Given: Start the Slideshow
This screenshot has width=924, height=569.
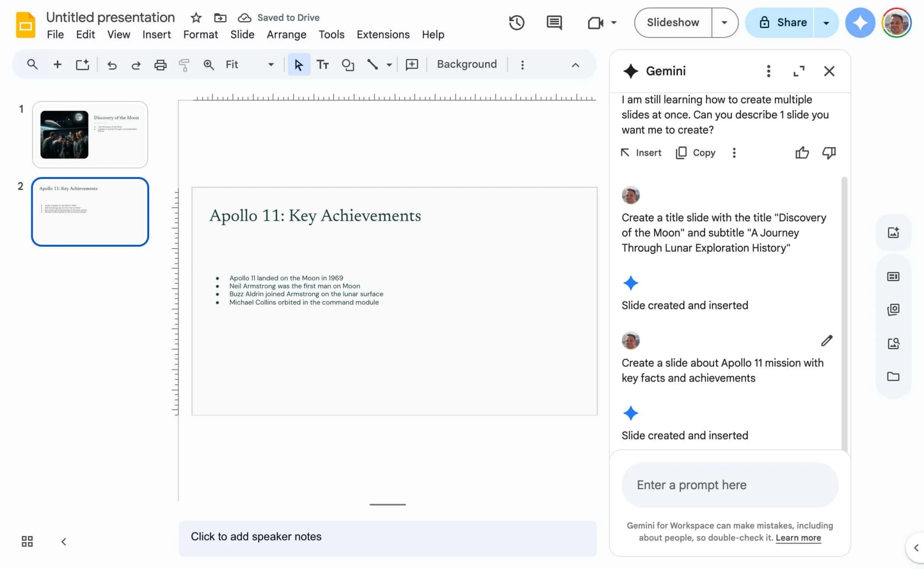Looking at the screenshot, I should coord(673,23).
